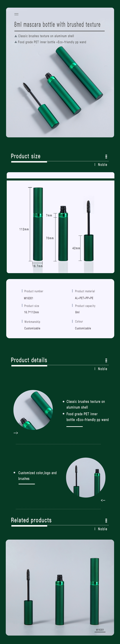Viewport: 120px width, 644px height.
Task: Click the right arrow below the cap close-up
Action: click(16, 433)
